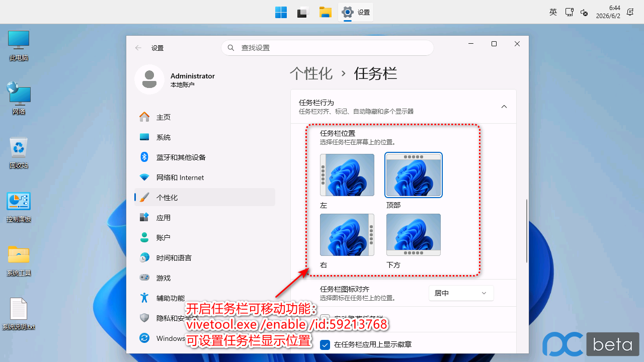This screenshot has width=644, height=362.
Task: Open the 居中 taskbar alignment dropdown
Action: point(461,293)
